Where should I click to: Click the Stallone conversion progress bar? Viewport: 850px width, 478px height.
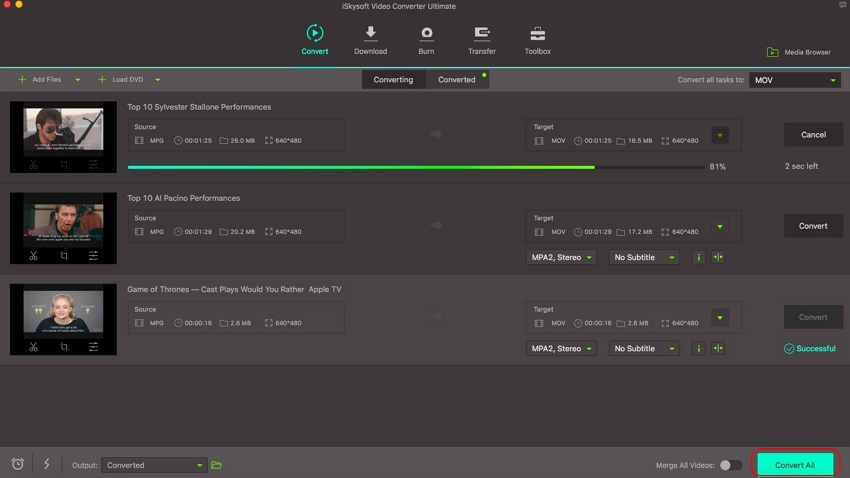415,167
